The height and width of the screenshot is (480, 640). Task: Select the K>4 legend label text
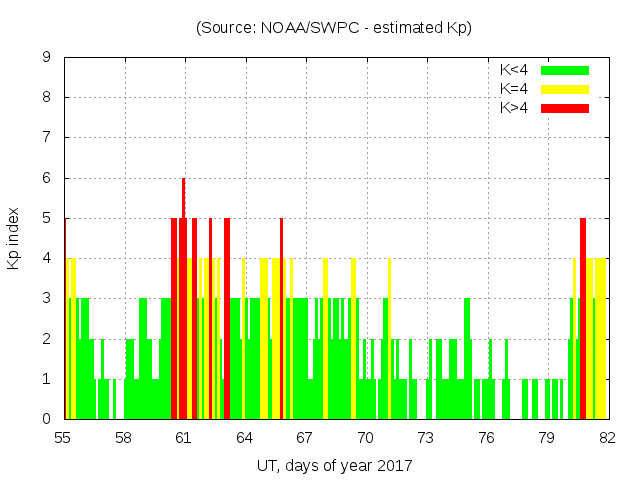515,108
